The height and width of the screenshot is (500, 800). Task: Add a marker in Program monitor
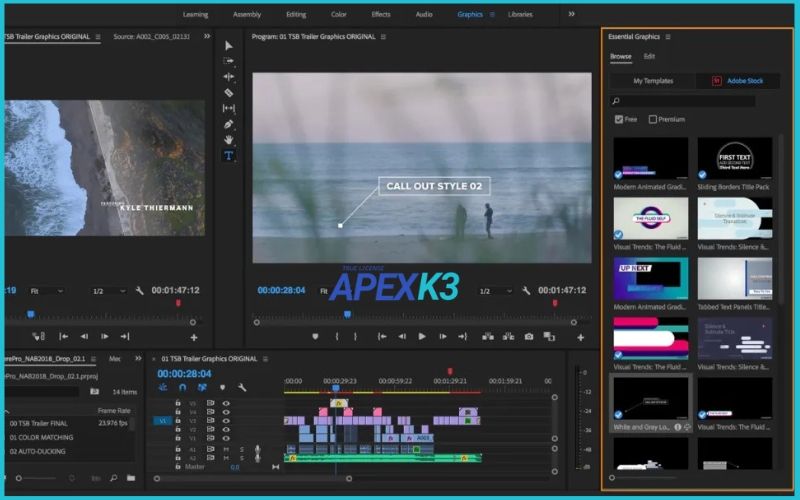pos(315,337)
